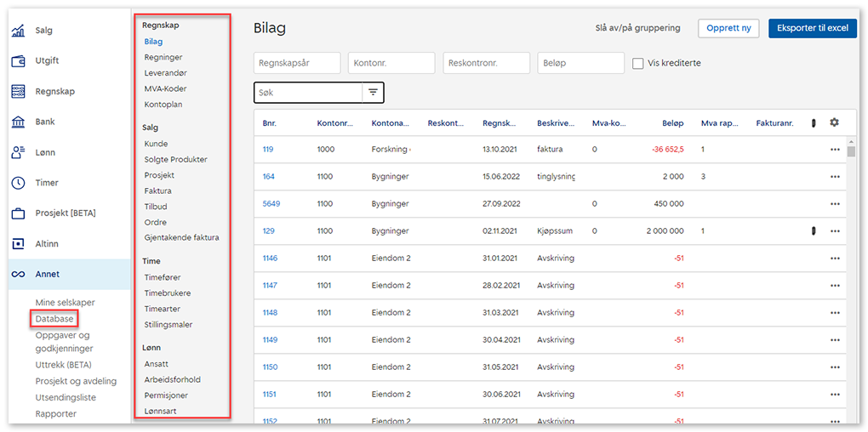
Task: Click Eksporter til excel button
Action: [812, 28]
